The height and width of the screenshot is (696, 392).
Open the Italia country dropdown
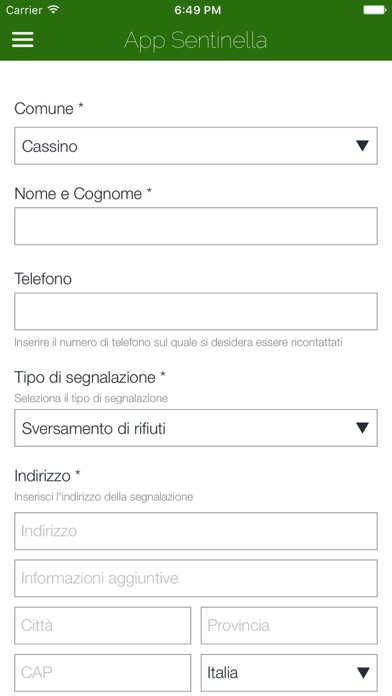tap(289, 672)
